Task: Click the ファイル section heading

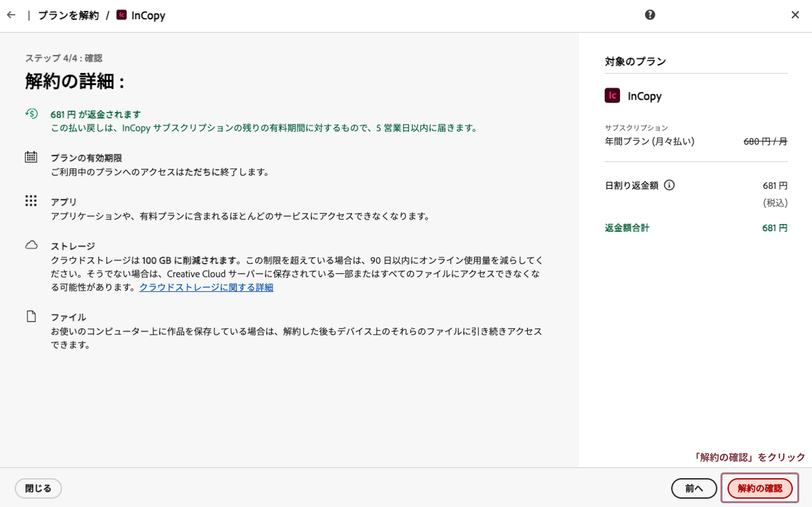Action: coord(68,317)
